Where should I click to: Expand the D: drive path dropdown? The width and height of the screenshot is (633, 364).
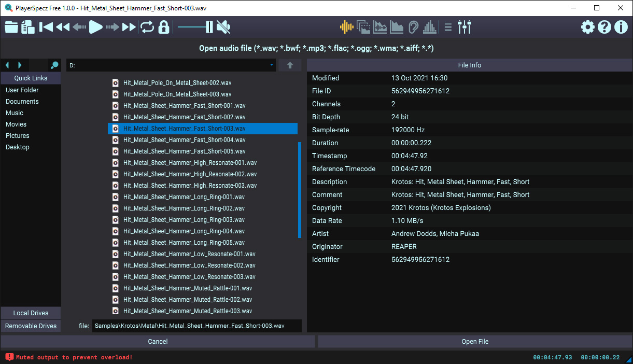271,65
